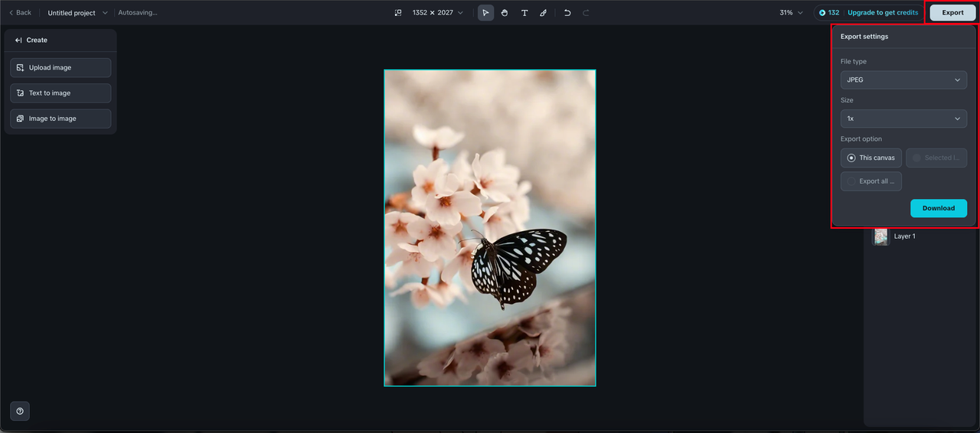The height and width of the screenshot is (433, 980).
Task: Select the Export all export option
Action: [x=871, y=181]
